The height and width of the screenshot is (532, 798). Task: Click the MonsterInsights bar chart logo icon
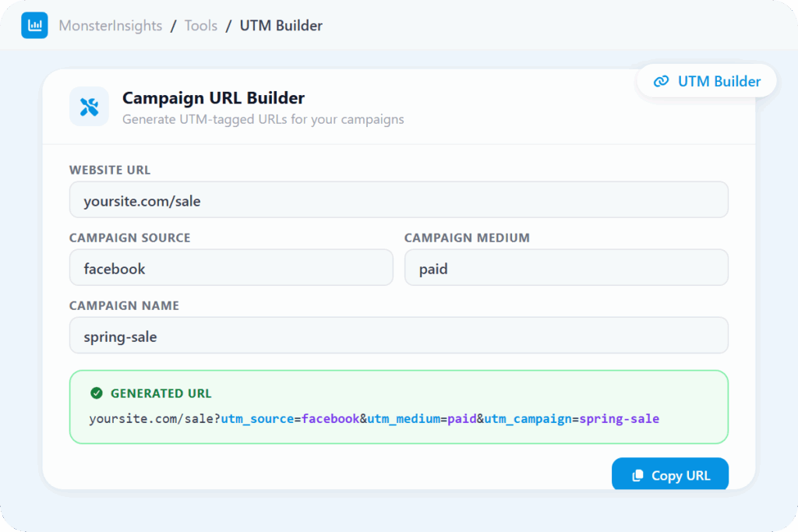click(x=34, y=26)
